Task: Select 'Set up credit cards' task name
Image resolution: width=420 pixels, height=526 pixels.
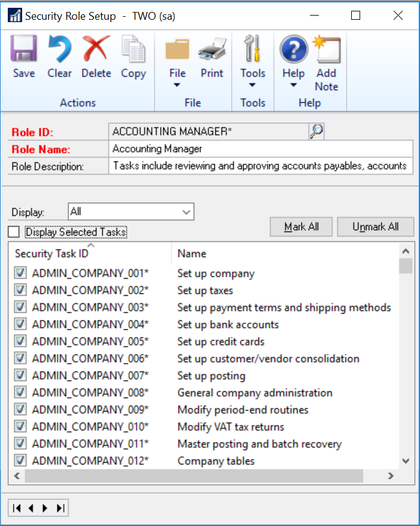Action: [x=221, y=342]
